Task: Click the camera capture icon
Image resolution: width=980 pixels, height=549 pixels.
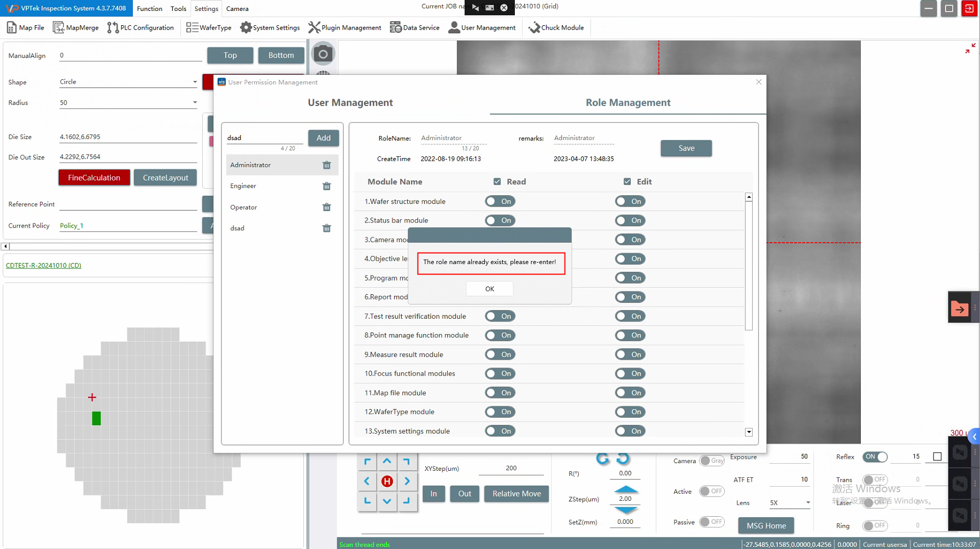Action: pyautogui.click(x=323, y=54)
